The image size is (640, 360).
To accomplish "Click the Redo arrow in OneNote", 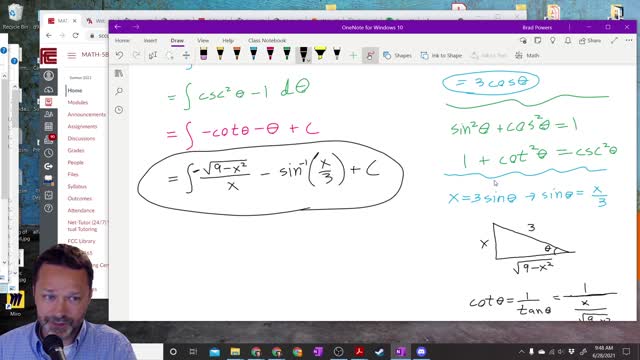I will 136,55.
